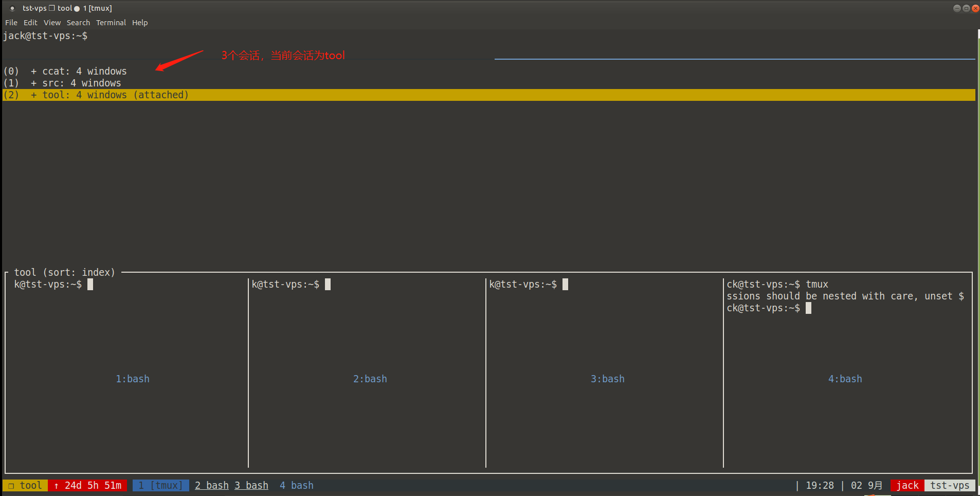Switch to window 2 bash tab

(x=212, y=485)
